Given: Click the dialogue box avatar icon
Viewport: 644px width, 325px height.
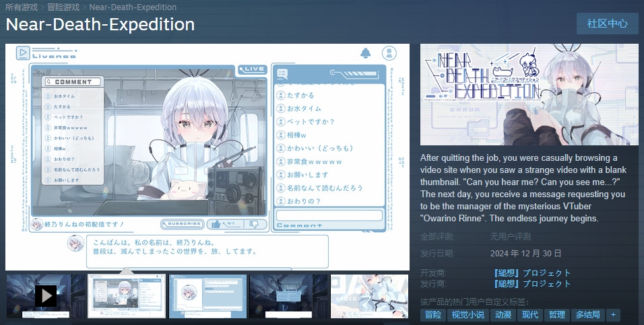Looking at the screenshot, I should click(x=75, y=244).
